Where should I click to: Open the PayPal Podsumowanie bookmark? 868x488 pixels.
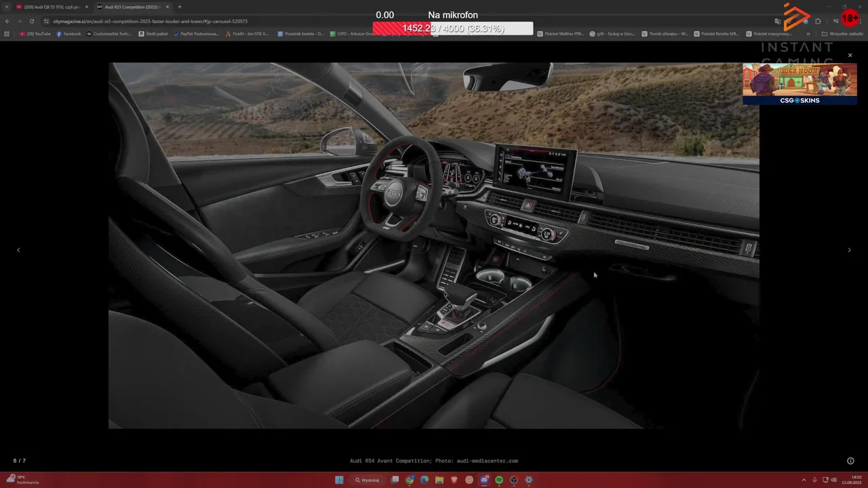coord(197,33)
